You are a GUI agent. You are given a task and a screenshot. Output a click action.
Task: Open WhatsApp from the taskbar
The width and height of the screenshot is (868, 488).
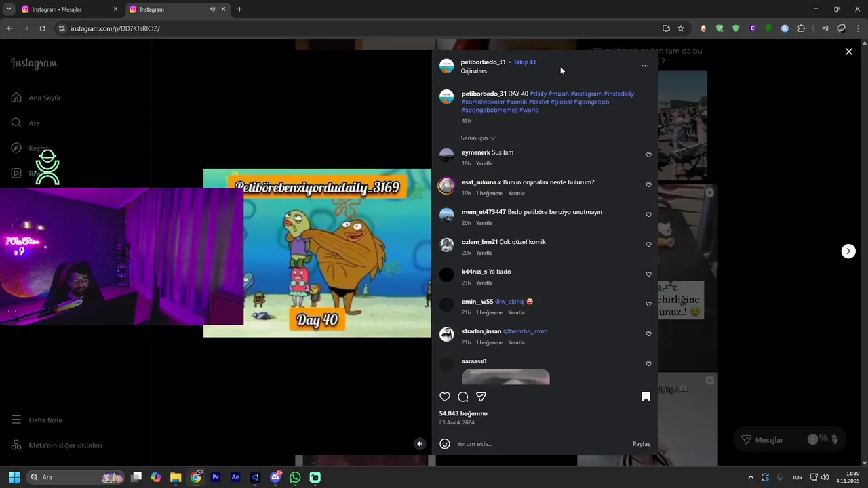(295, 477)
